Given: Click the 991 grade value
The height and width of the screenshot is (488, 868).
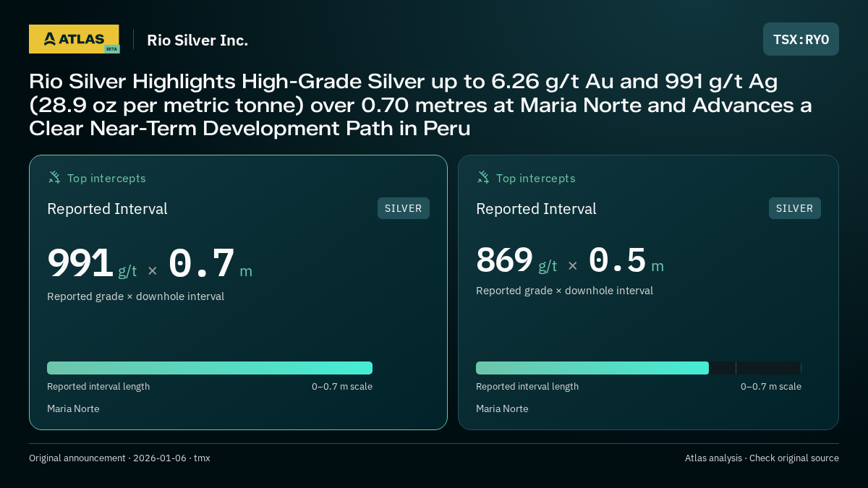Looking at the screenshot, I should pyautogui.click(x=80, y=263).
